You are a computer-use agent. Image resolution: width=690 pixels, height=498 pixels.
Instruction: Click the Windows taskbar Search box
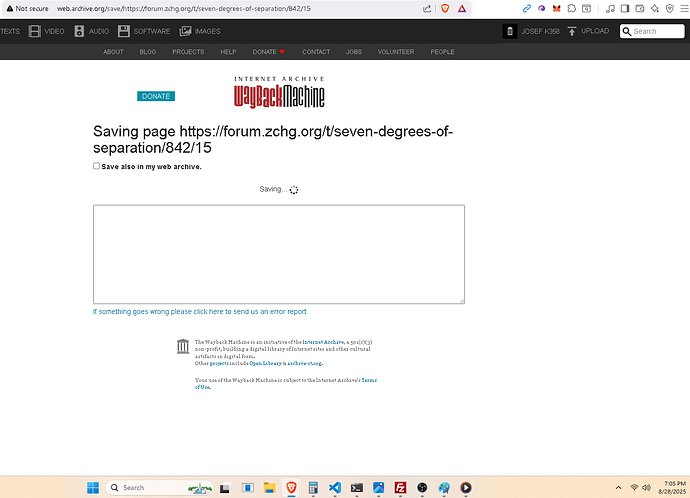(159, 487)
